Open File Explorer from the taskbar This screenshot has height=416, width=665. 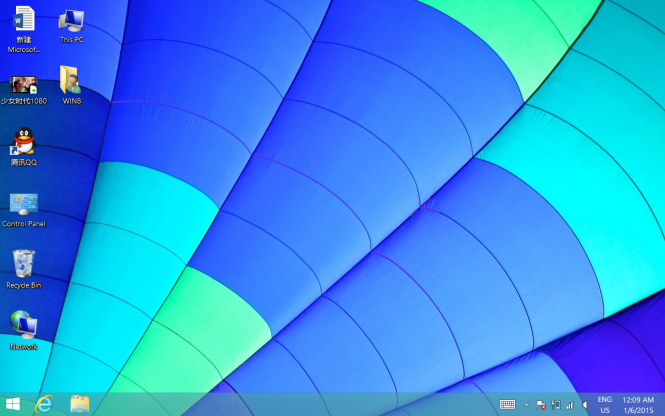tap(80, 404)
